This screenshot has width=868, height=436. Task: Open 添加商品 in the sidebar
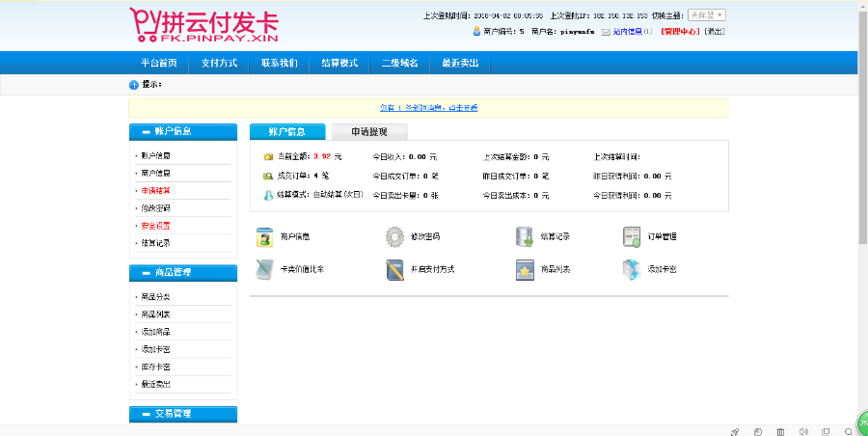pyautogui.click(x=155, y=332)
